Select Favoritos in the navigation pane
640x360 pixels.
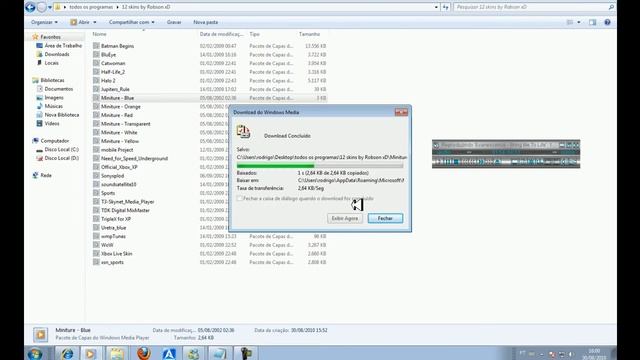click(50, 37)
